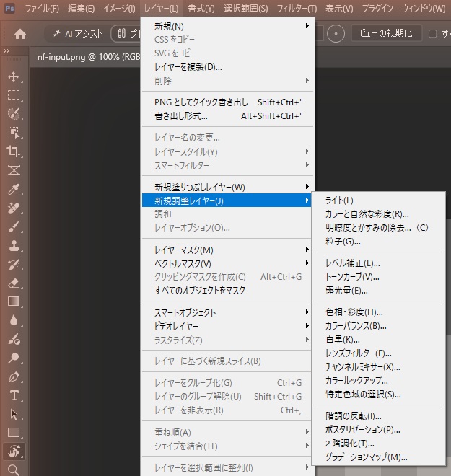Click the ビューの初期化 button
This screenshot has height=476, width=451.
(386, 32)
